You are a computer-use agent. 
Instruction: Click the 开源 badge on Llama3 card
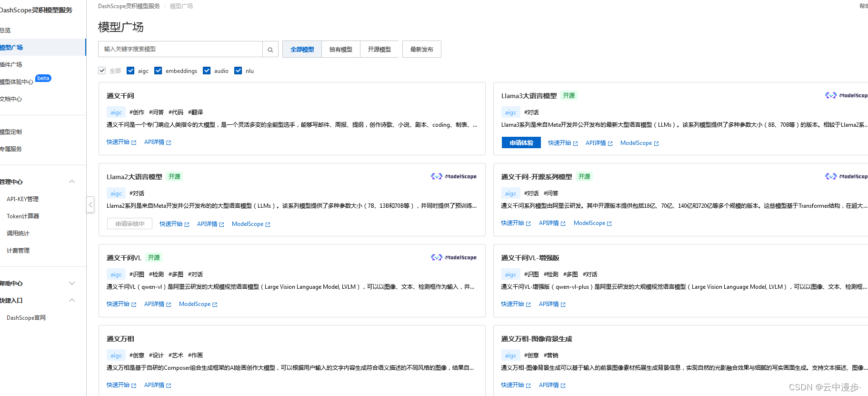569,95
